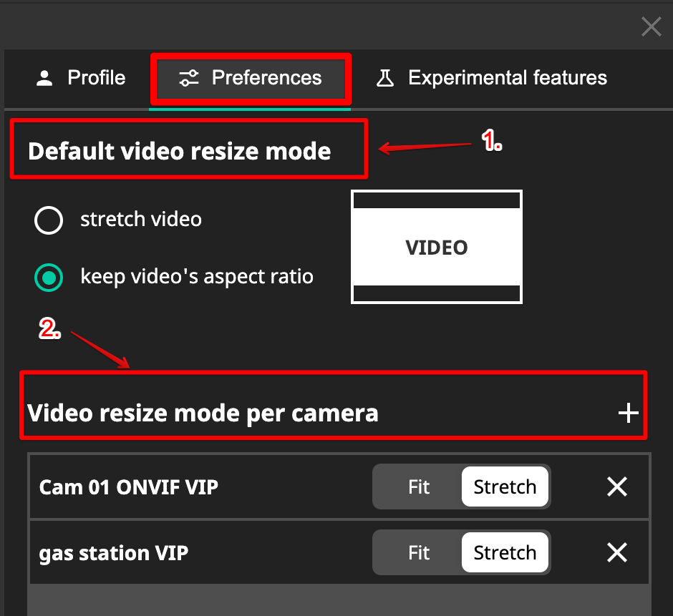
Task: Click the Cam 01 ONVIF VIP name
Action: click(x=129, y=487)
